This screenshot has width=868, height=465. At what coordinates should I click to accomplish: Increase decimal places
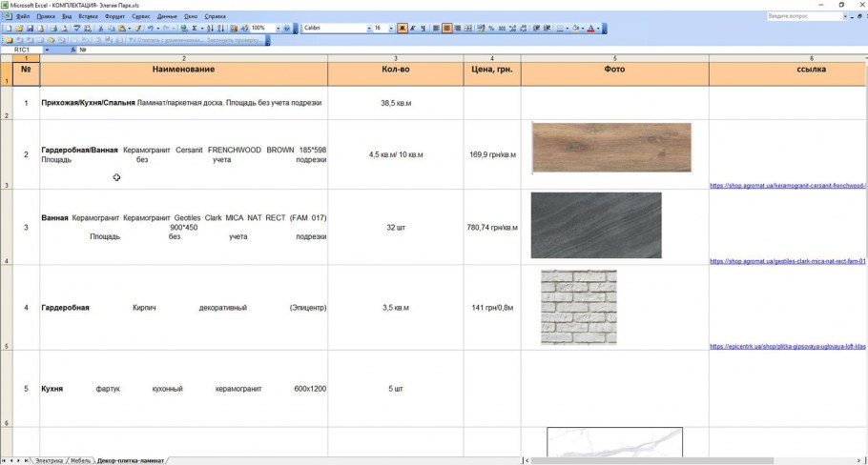[x=512, y=28]
